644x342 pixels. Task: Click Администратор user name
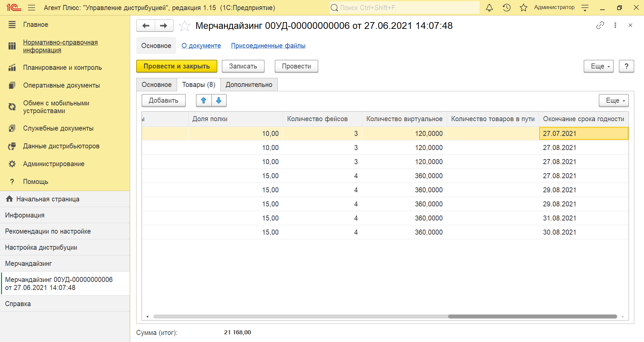(x=554, y=7)
